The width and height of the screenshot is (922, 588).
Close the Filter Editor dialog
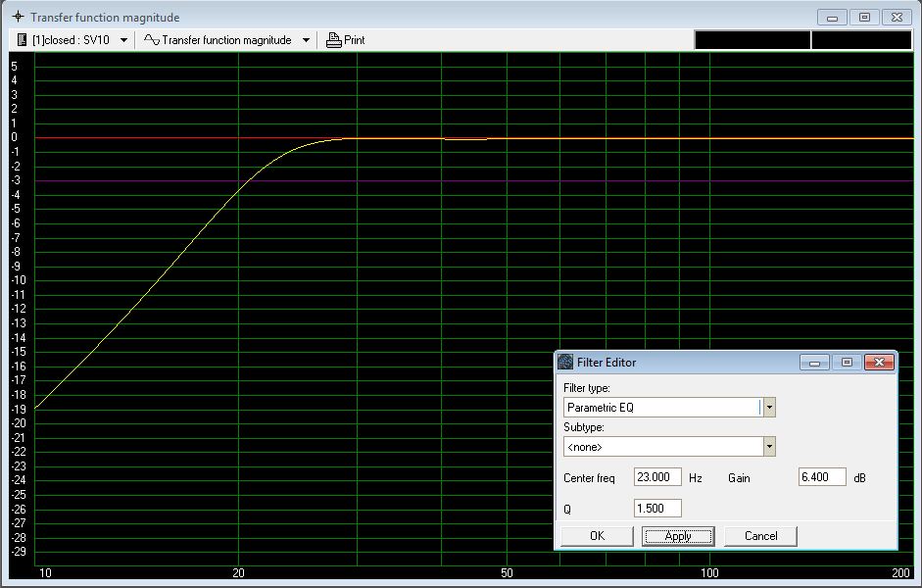coord(879,363)
